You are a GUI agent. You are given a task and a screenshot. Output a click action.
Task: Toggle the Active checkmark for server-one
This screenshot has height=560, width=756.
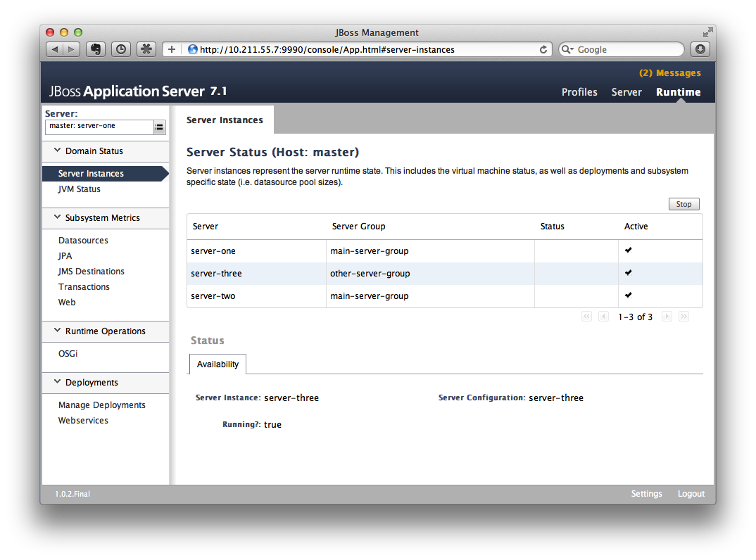pos(628,250)
